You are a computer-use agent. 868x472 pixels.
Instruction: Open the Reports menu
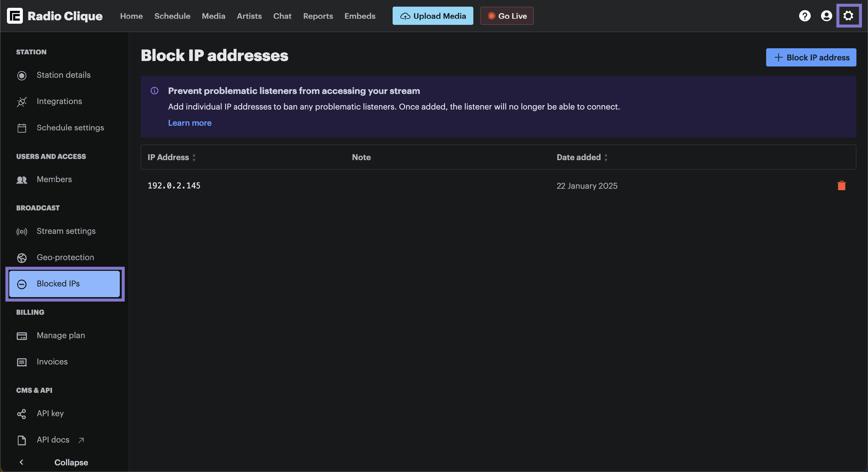[318, 16]
